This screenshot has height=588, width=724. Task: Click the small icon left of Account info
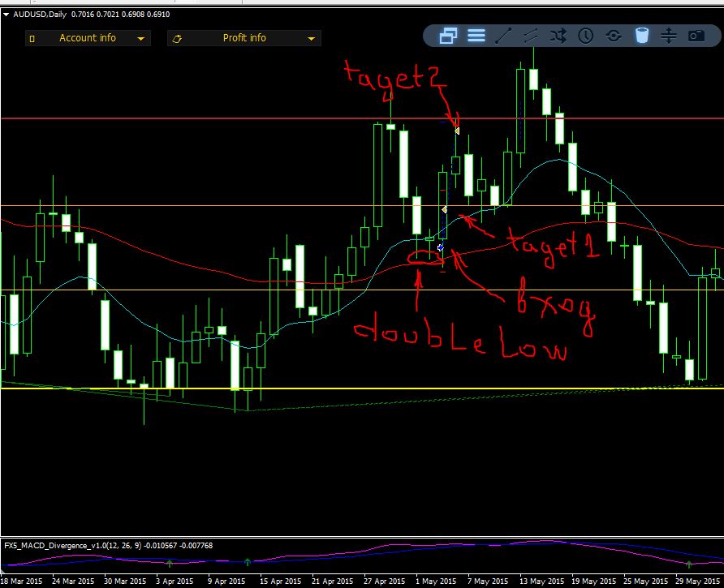(32, 39)
